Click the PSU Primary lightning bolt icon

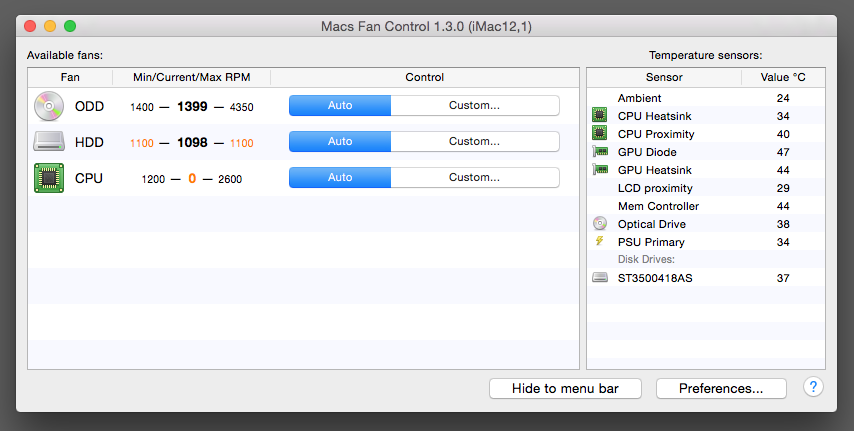pyautogui.click(x=600, y=241)
